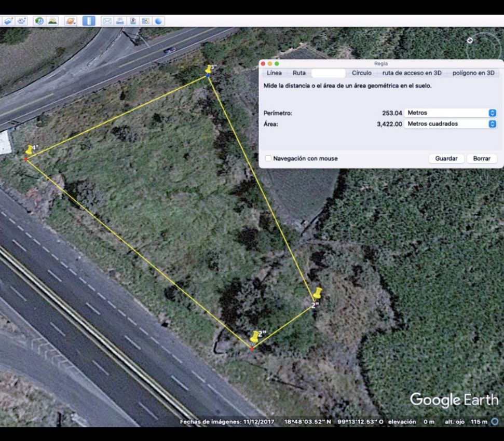
Task: Click the blue Earth sphere icon
Action: pos(158,21)
